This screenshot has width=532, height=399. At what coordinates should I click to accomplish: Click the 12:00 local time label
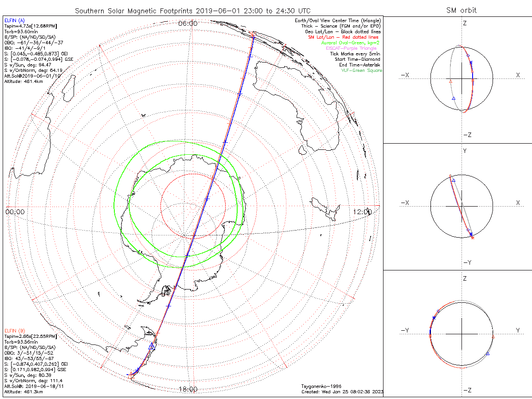(363, 212)
